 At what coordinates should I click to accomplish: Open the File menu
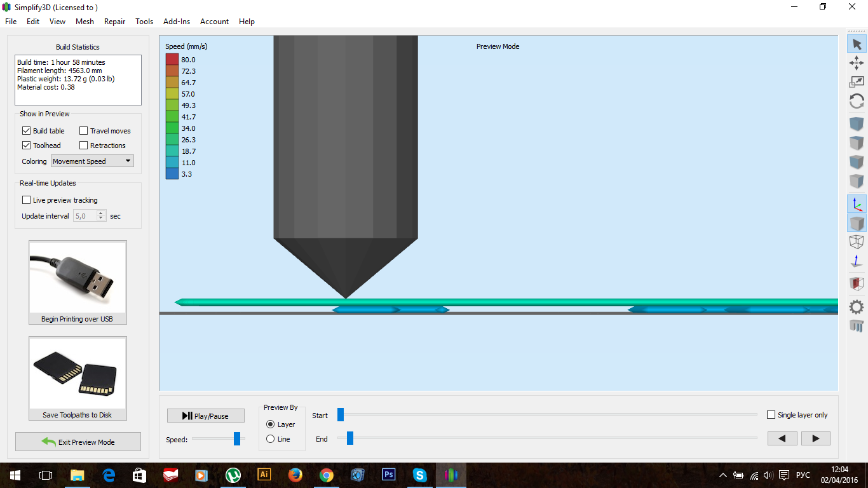[11, 22]
